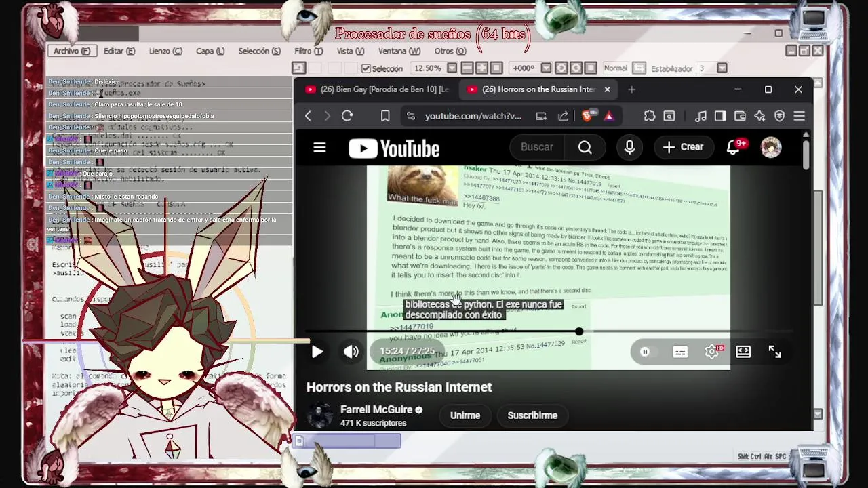Viewport: 868px width, 488px height.
Task: Go back in browser history
Action: coord(308,116)
